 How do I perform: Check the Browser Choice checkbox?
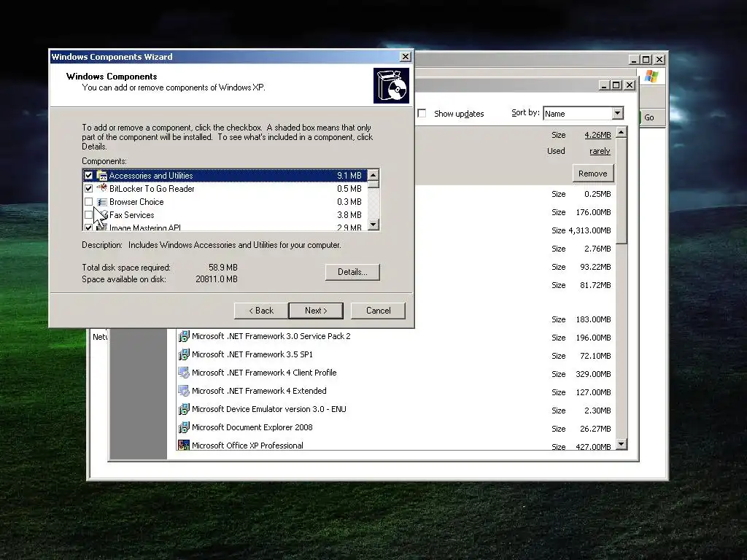point(88,202)
